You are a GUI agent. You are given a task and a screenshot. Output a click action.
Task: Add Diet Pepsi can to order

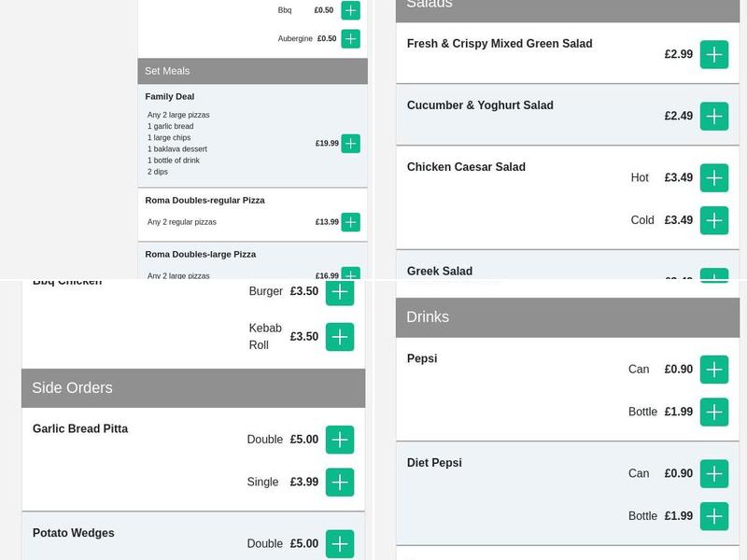tap(714, 474)
